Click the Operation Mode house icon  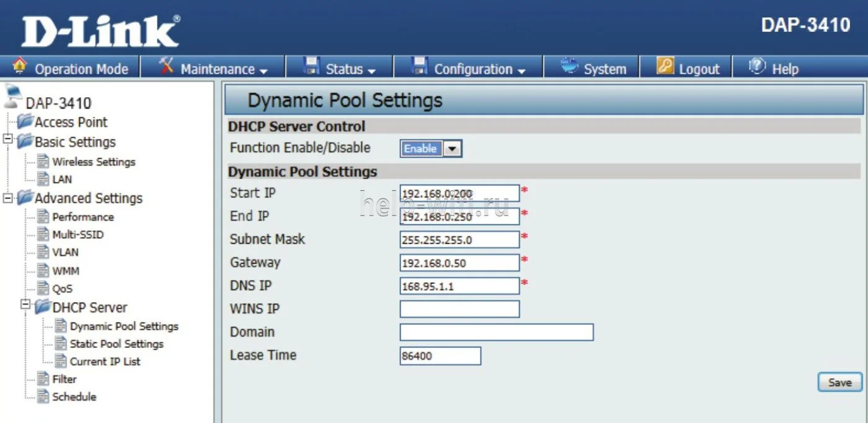point(20,66)
